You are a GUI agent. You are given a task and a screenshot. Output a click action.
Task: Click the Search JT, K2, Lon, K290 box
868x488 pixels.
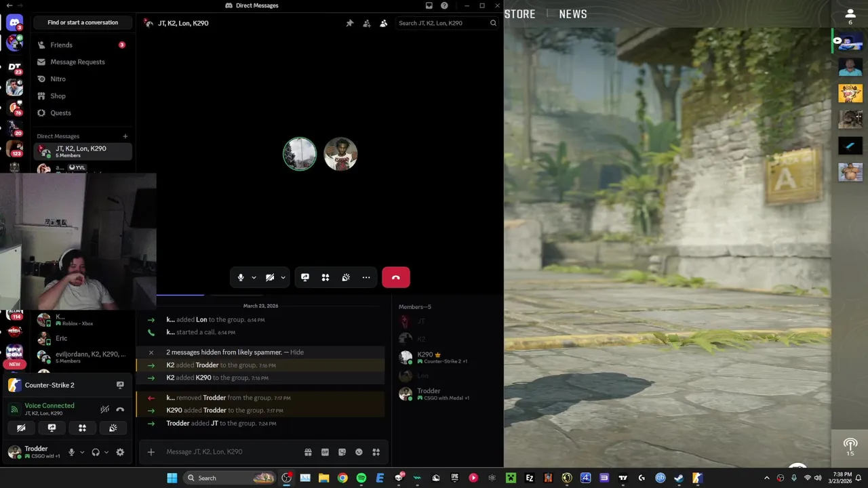446,23
